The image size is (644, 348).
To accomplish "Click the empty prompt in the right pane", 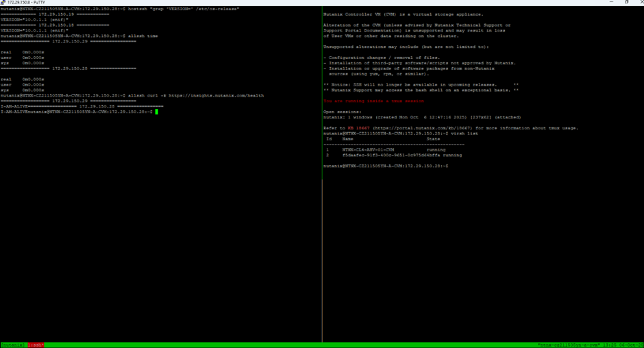I will coord(386,166).
